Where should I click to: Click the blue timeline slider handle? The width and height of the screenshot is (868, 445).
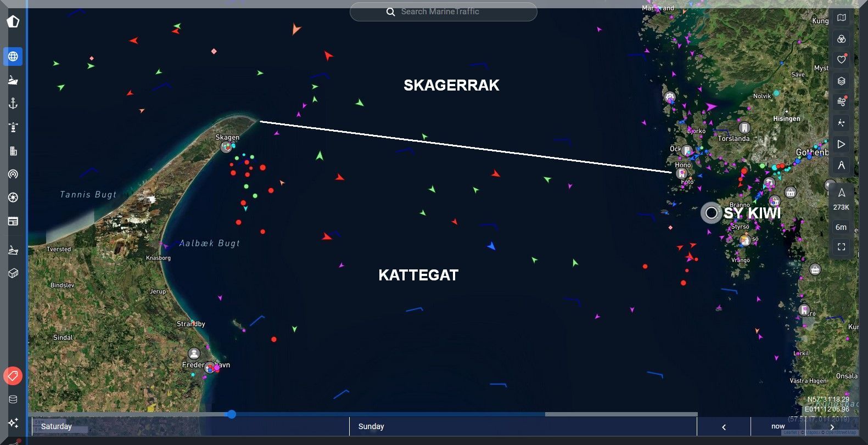(x=232, y=414)
